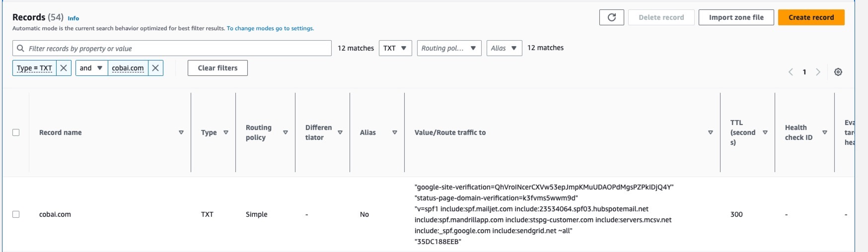Screen dimensions: 868x252
Task: Expand the Routing policy filter dropdown
Action: (449, 48)
